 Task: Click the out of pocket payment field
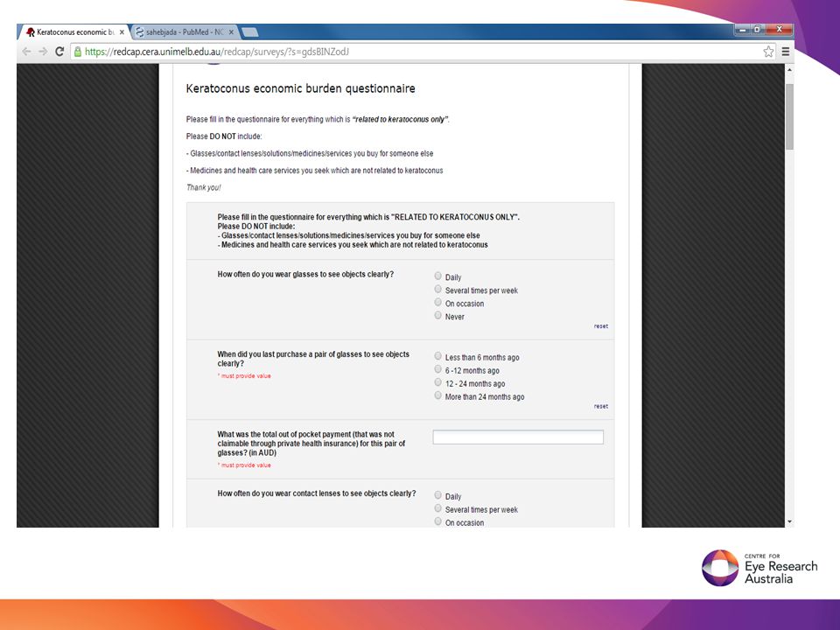point(518,437)
